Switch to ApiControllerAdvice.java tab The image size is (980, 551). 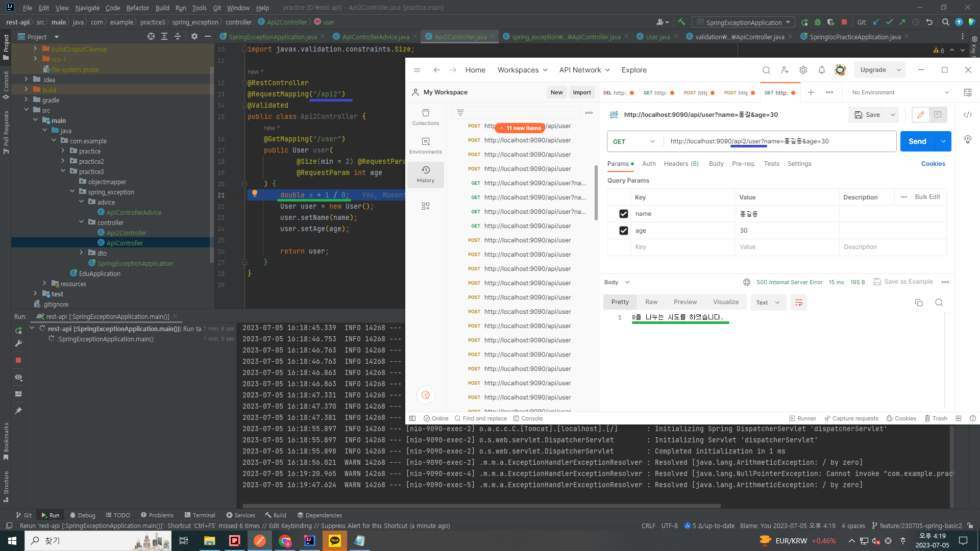(x=376, y=37)
